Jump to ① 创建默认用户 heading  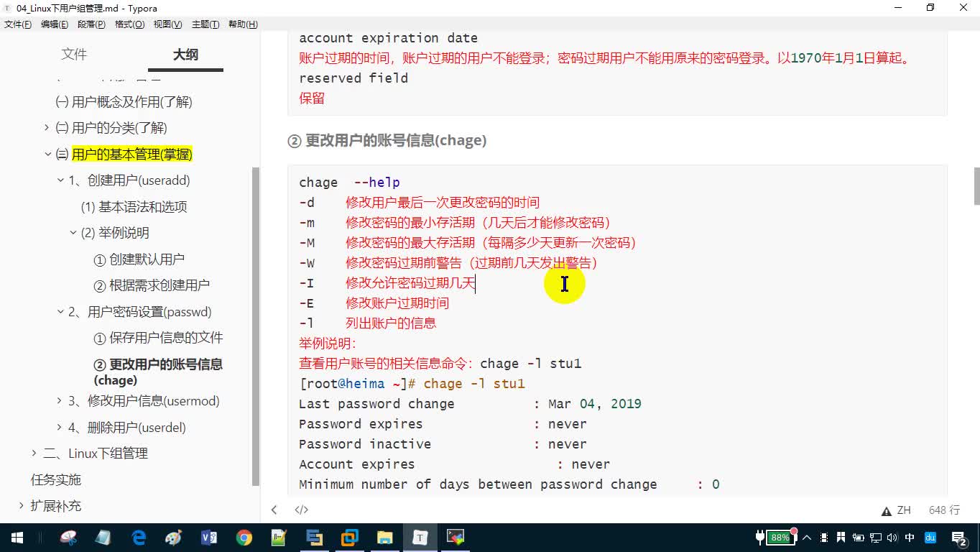tap(139, 259)
